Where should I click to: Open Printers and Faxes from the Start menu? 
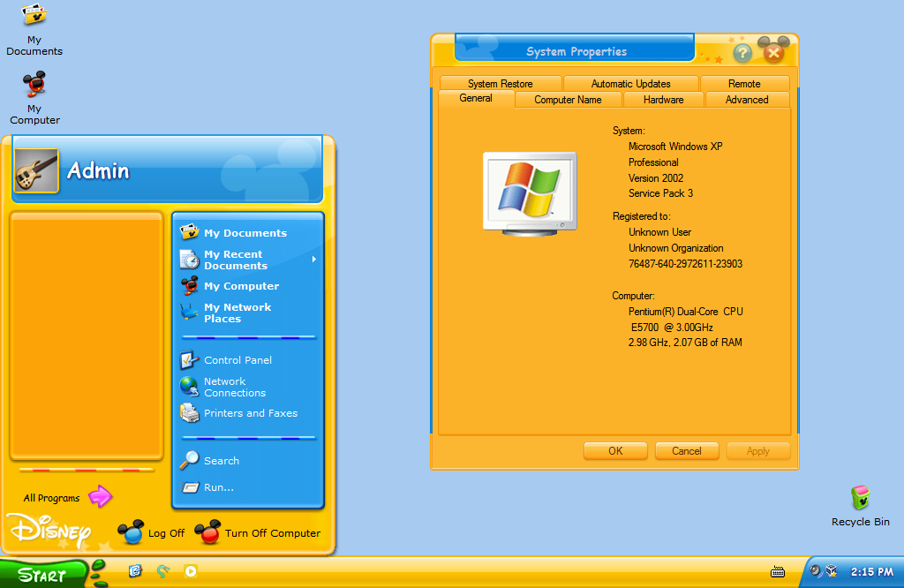tap(250, 412)
